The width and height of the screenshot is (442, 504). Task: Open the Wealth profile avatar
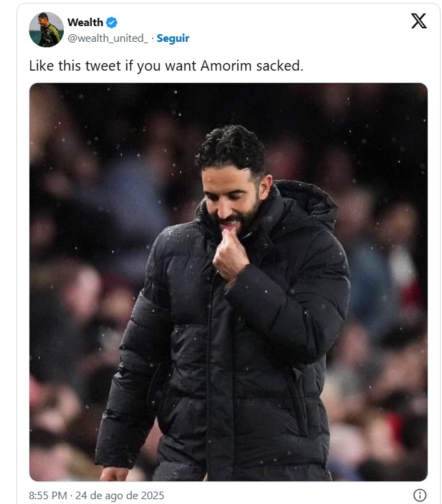click(46, 29)
